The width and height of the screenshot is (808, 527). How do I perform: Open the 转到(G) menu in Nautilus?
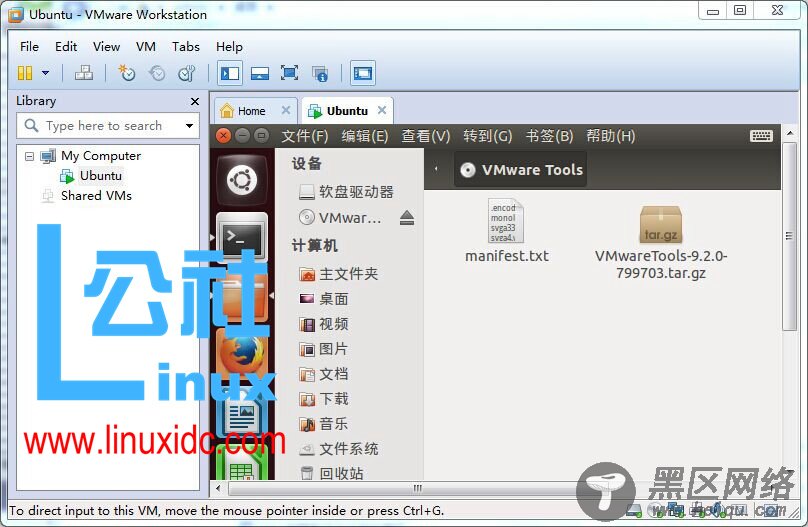tap(487, 136)
